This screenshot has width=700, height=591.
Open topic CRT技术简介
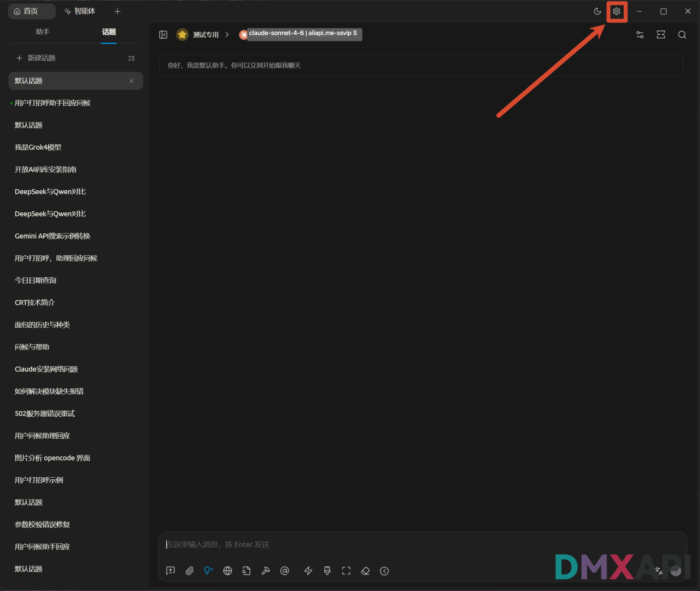point(76,303)
